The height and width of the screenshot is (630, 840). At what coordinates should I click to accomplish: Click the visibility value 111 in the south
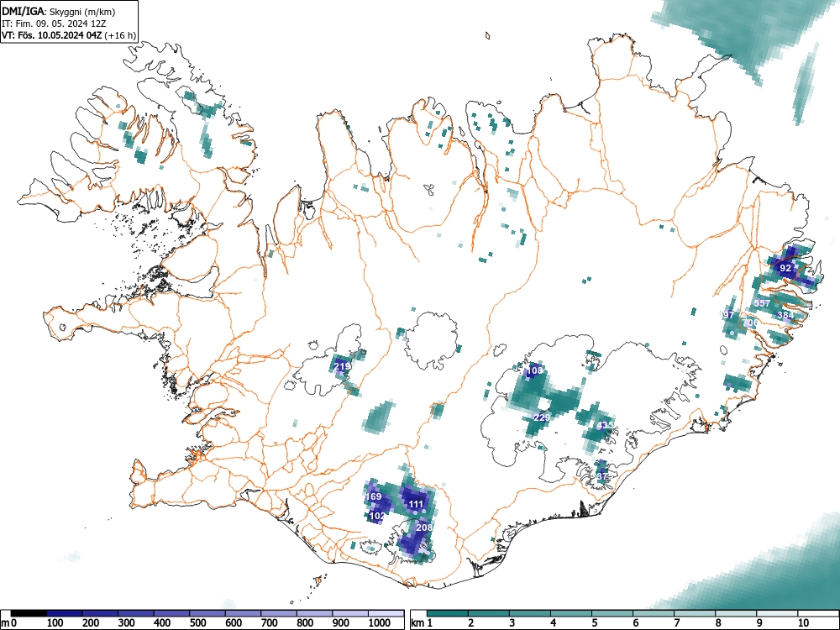pos(417,504)
